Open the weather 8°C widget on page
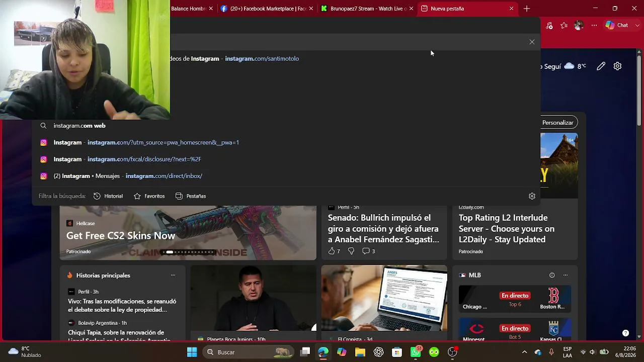The height and width of the screenshot is (362, 644). coord(575,66)
